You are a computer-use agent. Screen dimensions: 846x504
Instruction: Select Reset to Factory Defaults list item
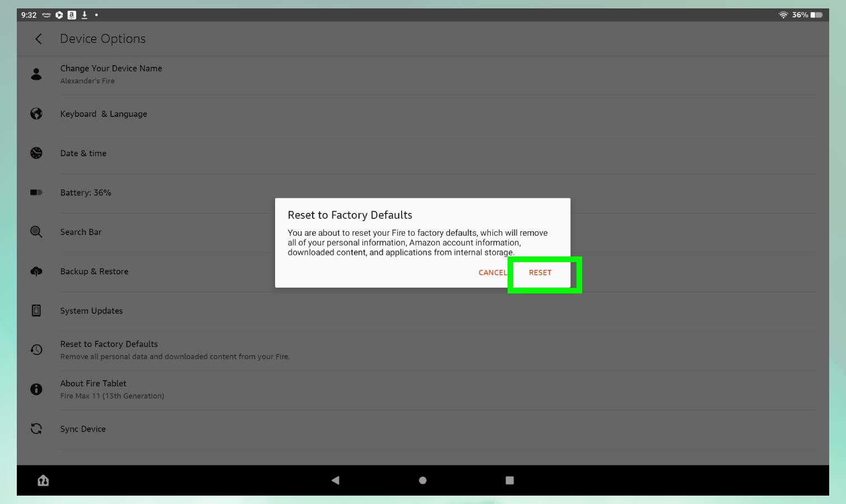[x=423, y=350]
